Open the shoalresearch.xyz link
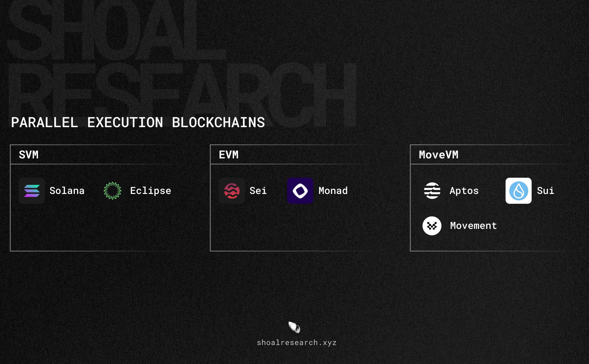 click(x=297, y=343)
